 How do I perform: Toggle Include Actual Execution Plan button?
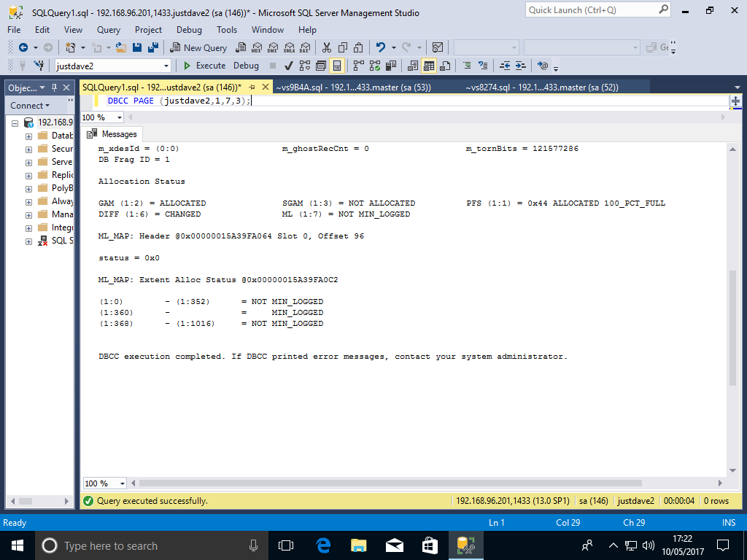[357, 66]
